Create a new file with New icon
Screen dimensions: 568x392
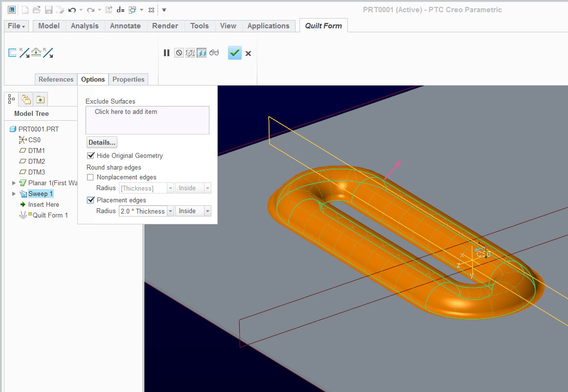(25, 10)
